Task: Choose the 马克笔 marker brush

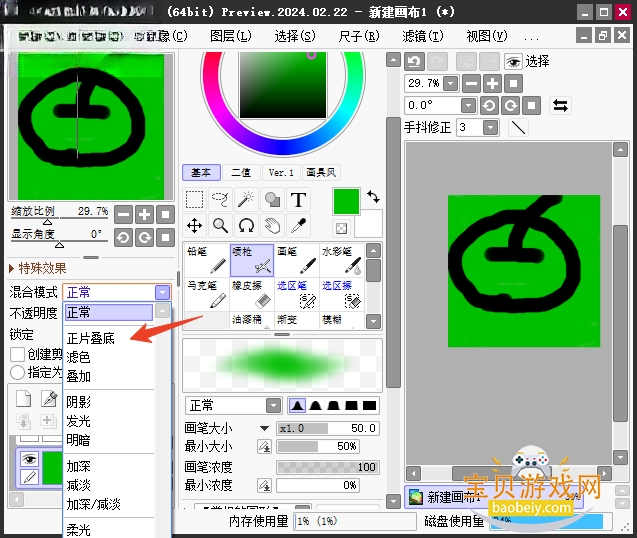Action: [207, 295]
